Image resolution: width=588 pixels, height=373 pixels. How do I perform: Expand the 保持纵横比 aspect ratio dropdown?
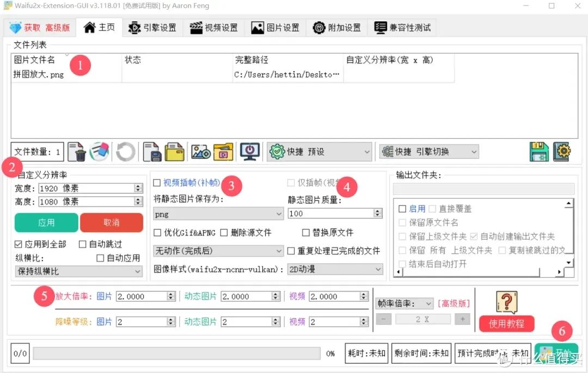pos(78,271)
